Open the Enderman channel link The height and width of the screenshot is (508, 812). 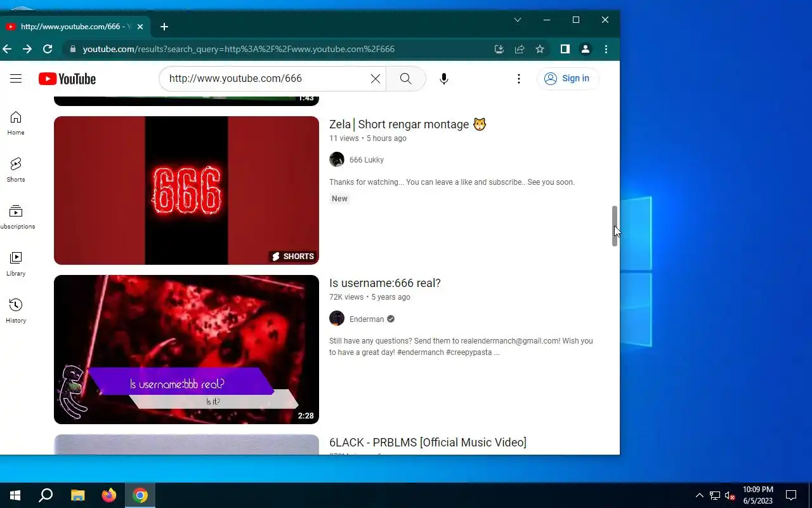367,319
